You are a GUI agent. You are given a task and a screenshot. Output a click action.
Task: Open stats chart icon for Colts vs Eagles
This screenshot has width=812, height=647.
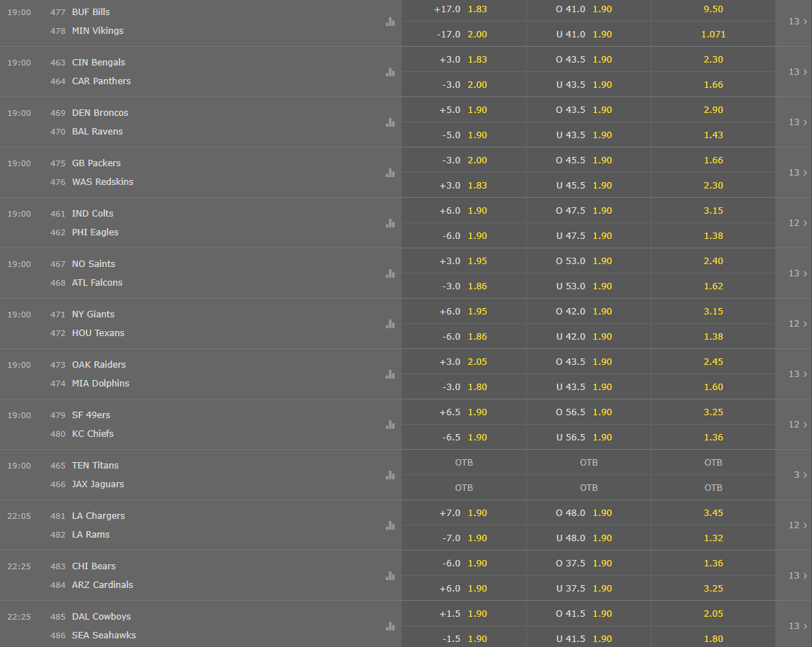coord(390,223)
